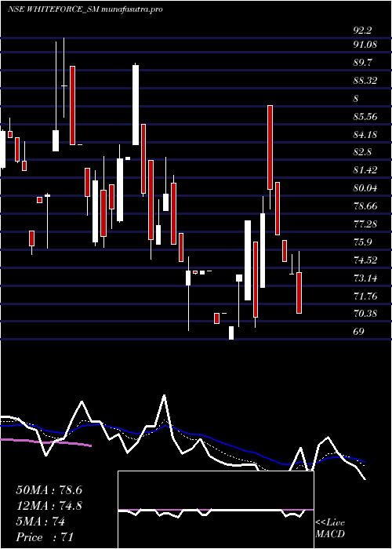Click the 50MA : 78.6 readout
Image resolution: width=392 pixels, height=549 pixels.
(49, 490)
